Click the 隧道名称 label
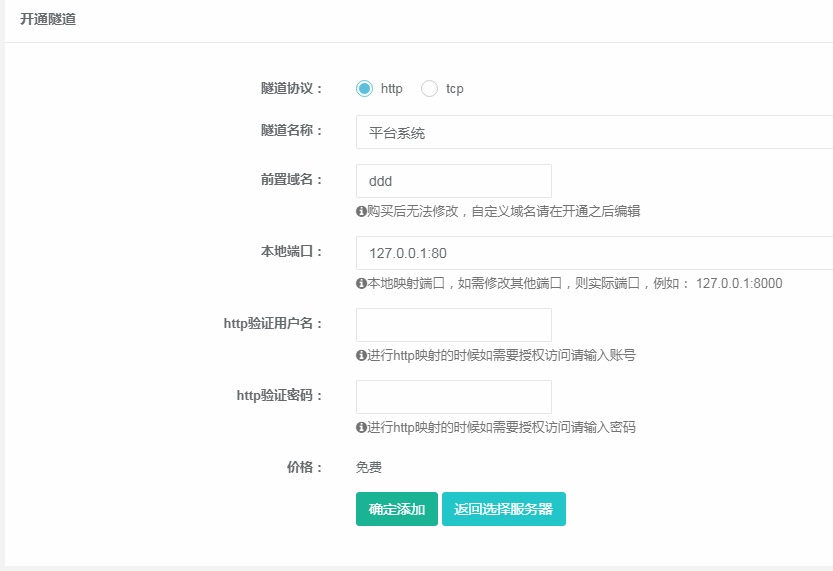Image resolution: width=833 pixels, height=571 pixels. 292,130
